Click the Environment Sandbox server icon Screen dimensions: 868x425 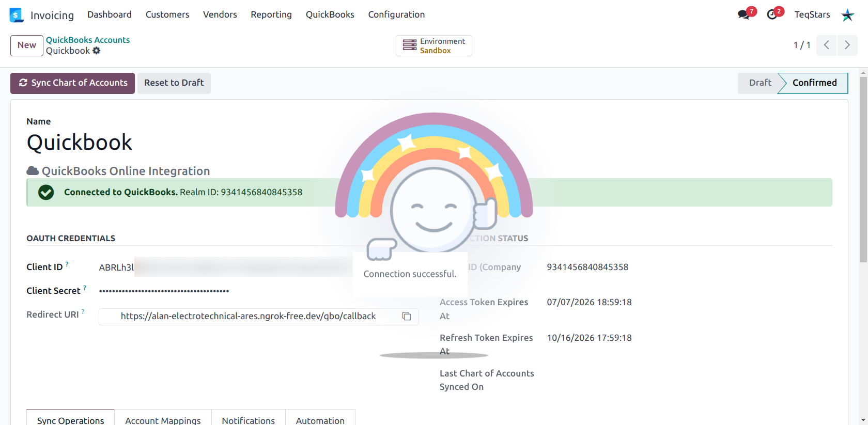[x=410, y=45]
